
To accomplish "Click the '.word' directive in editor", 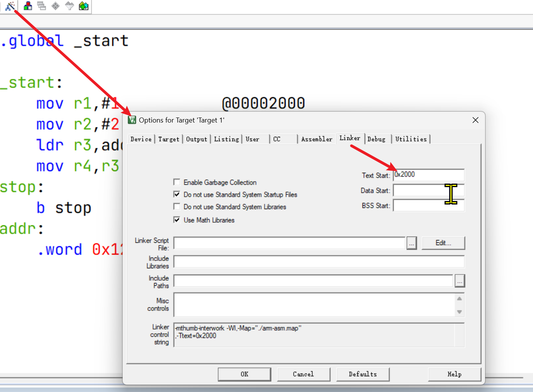I will [x=60, y=250].
